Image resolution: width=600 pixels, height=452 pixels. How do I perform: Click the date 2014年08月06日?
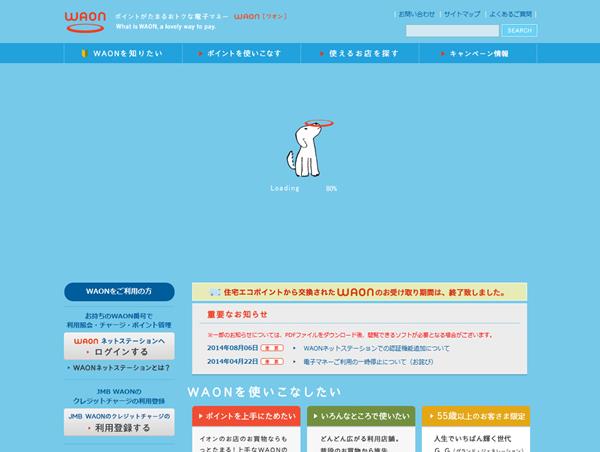point(233,348)
